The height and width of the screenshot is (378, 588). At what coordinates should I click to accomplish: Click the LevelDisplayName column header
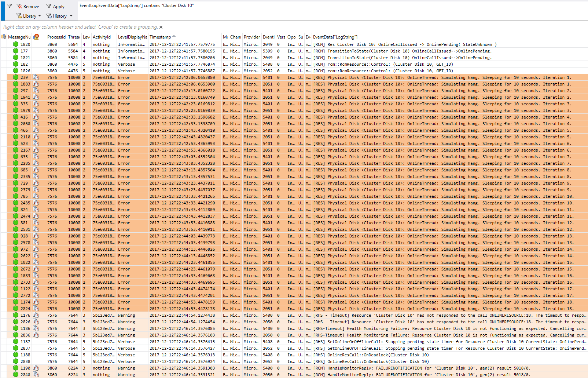click(132, 37)
